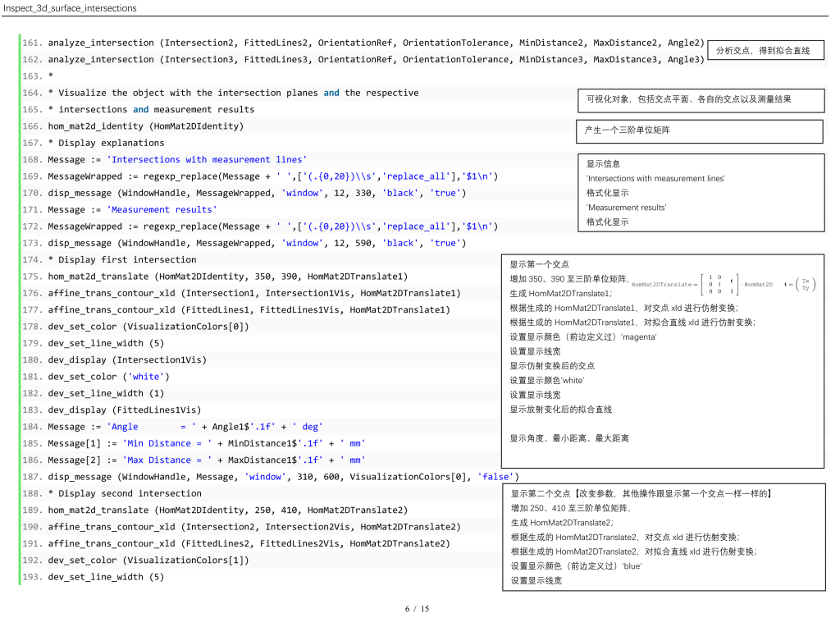Click line number 187 in the gutter
The height and width of the screenshot is (627, 840).
pyautogui.click(x=33, y=477)
